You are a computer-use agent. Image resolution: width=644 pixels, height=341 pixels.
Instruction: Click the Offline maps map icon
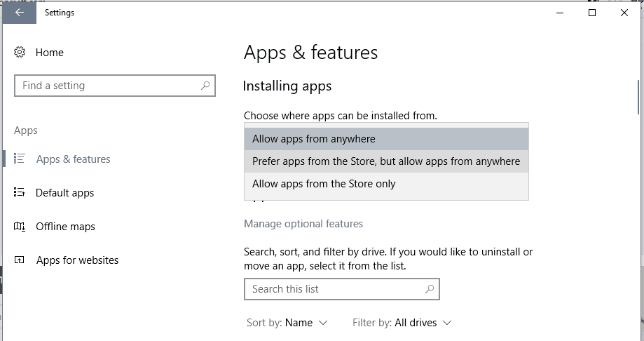[20, 226]
